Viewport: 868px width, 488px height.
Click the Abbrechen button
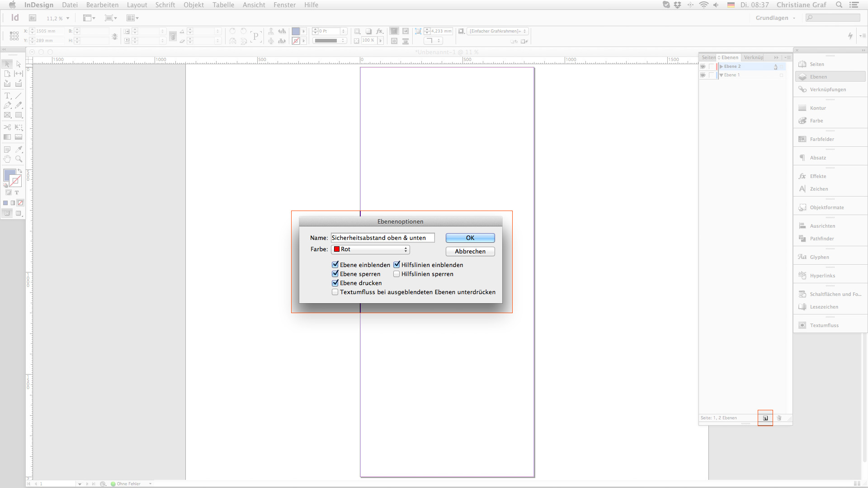[x=470, y=251]
